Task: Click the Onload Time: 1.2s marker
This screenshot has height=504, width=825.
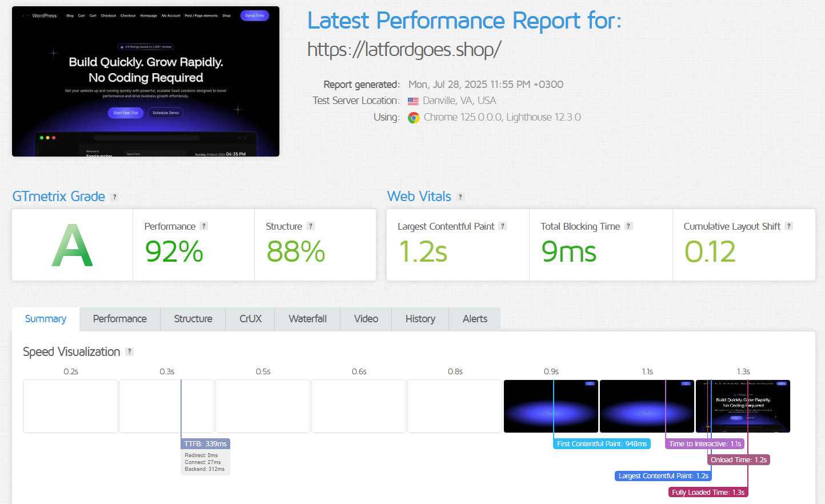Action: click(739, 460)
